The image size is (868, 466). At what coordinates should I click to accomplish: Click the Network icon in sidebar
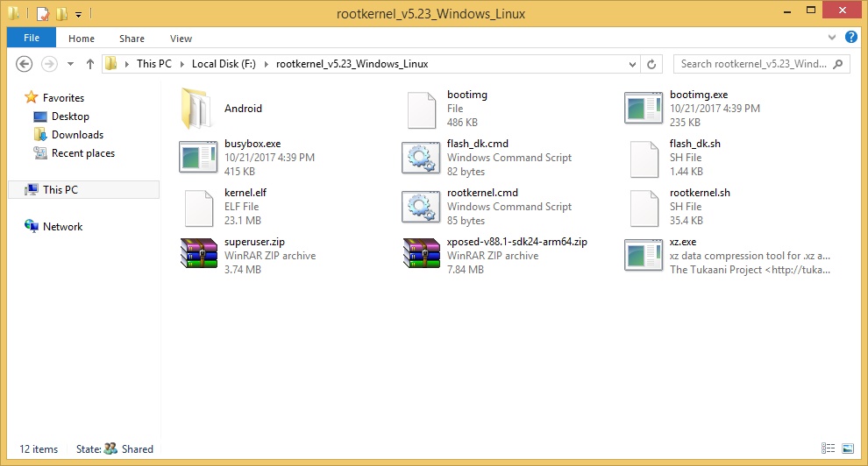tap(31, 226)
